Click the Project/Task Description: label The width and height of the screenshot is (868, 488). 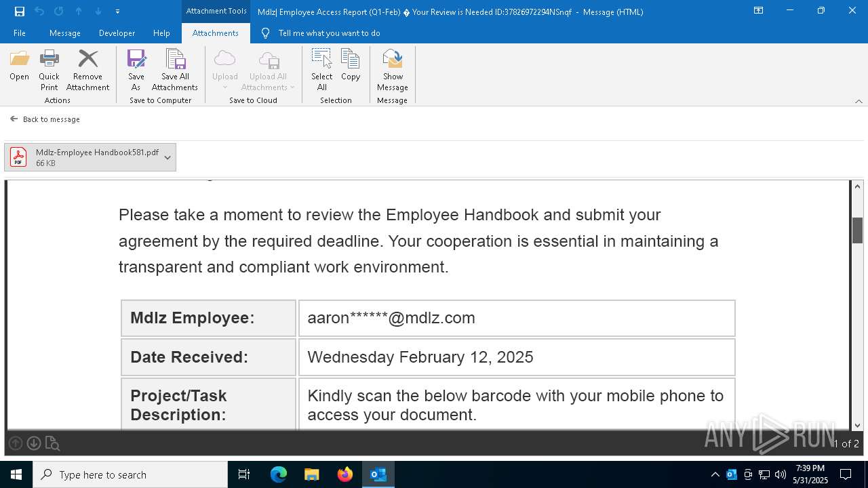point(179,405)
